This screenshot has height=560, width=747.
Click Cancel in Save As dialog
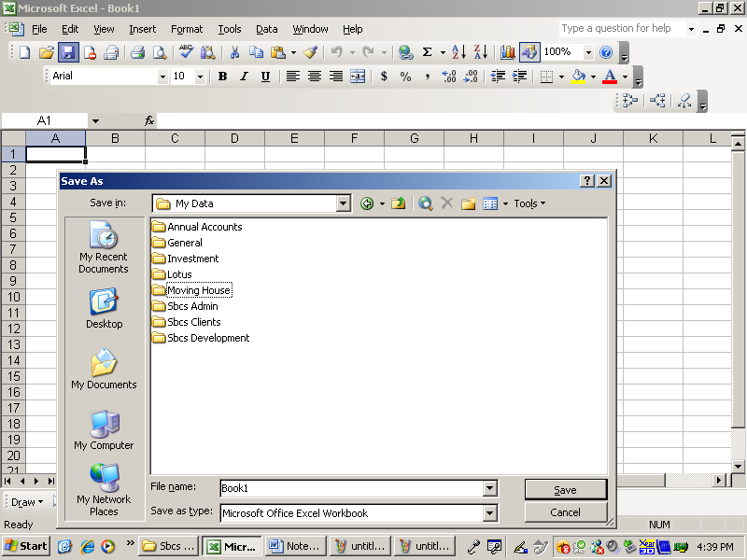tap(566, 512)
